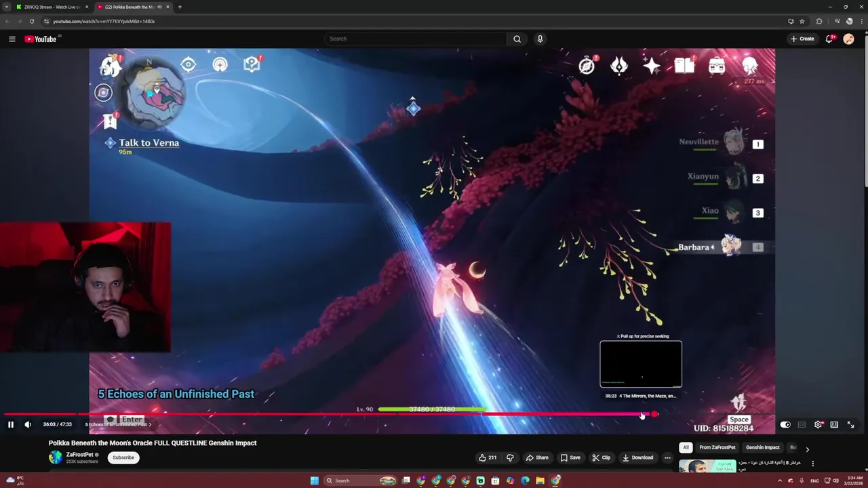Save the video to a playlist
Viewport: 868px width, 488px height.
(570, 457)
